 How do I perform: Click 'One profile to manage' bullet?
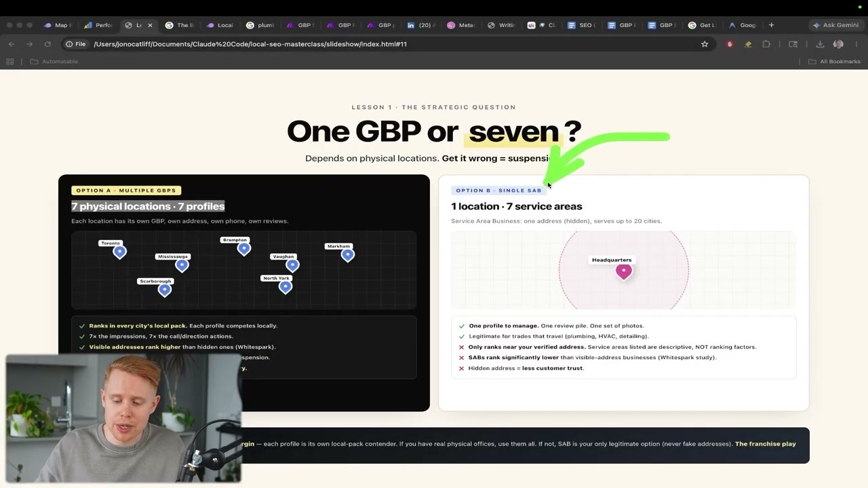pyautogui.click(x=556, y=326)
